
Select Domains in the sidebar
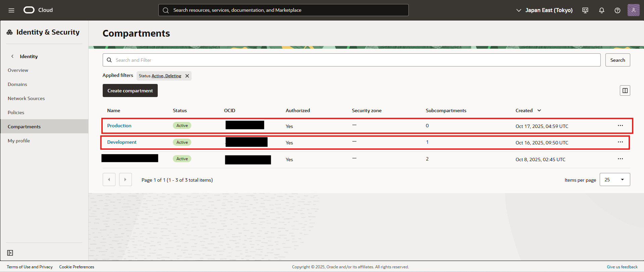[x=17, y=84]
